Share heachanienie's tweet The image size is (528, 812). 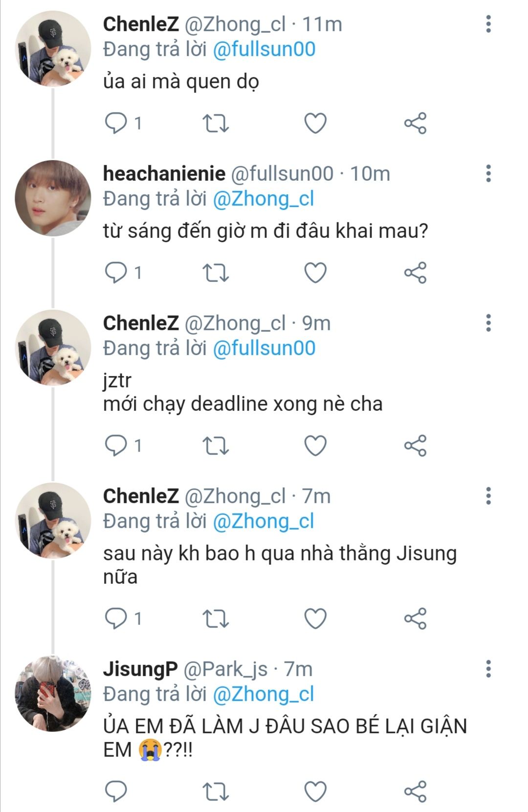pos(415,273)
